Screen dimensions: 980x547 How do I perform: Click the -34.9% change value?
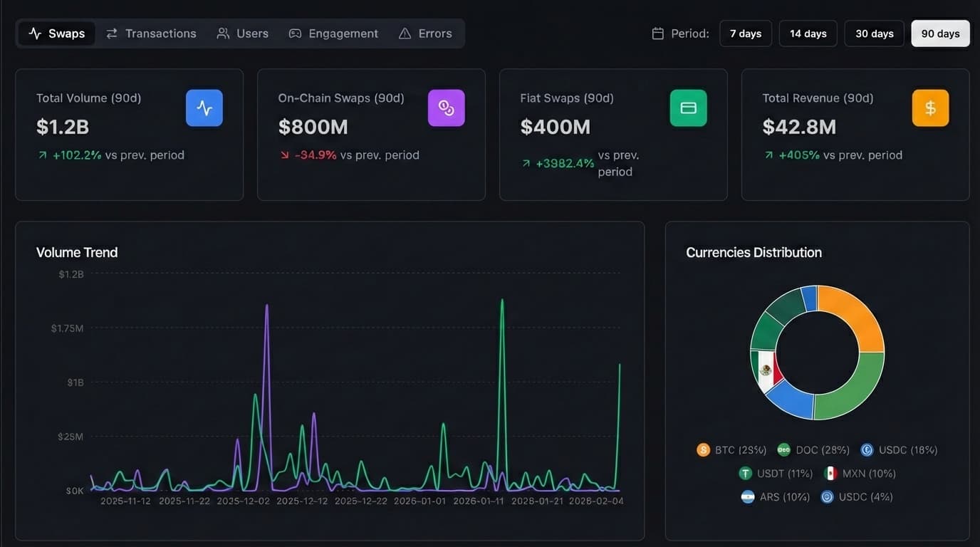(x=316, y=155)
